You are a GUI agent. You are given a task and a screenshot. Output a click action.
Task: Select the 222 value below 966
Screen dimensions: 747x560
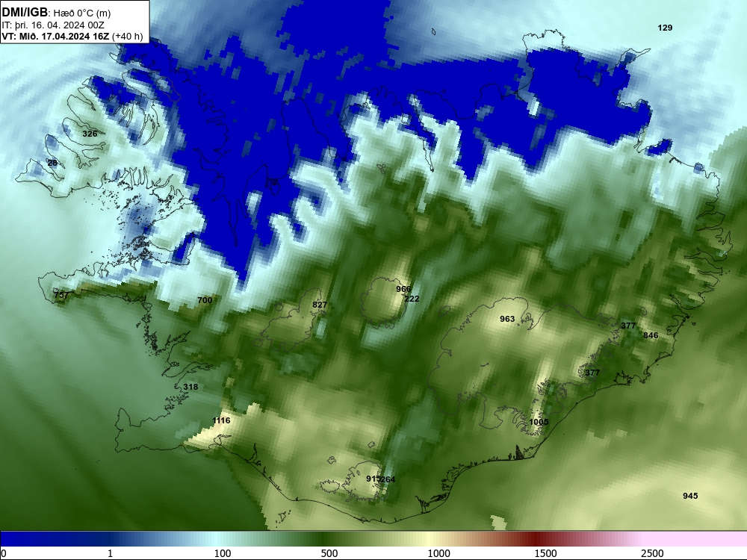412,299
